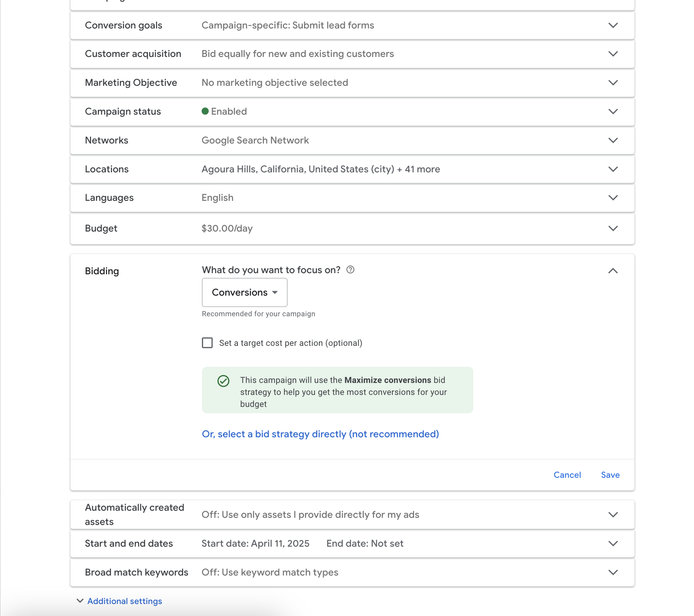
Task: Click the green checkmark icon in bid notice
Action: (223, 381)
